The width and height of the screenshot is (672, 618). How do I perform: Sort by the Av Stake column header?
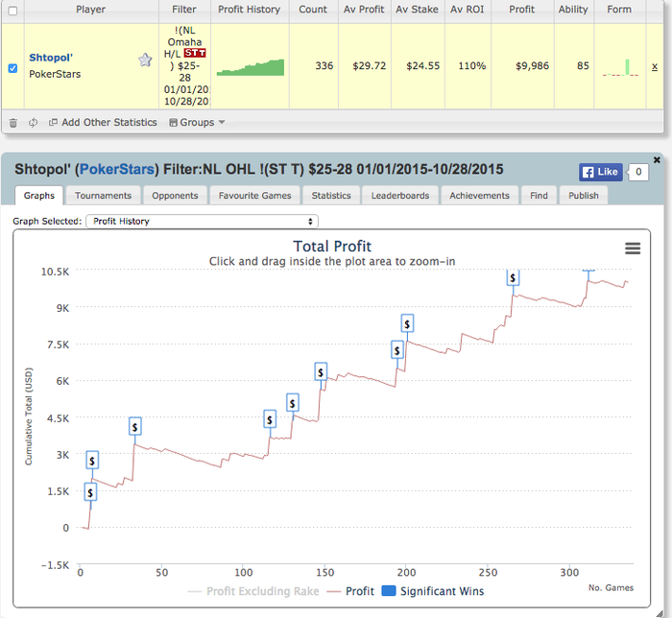[417, 10]
